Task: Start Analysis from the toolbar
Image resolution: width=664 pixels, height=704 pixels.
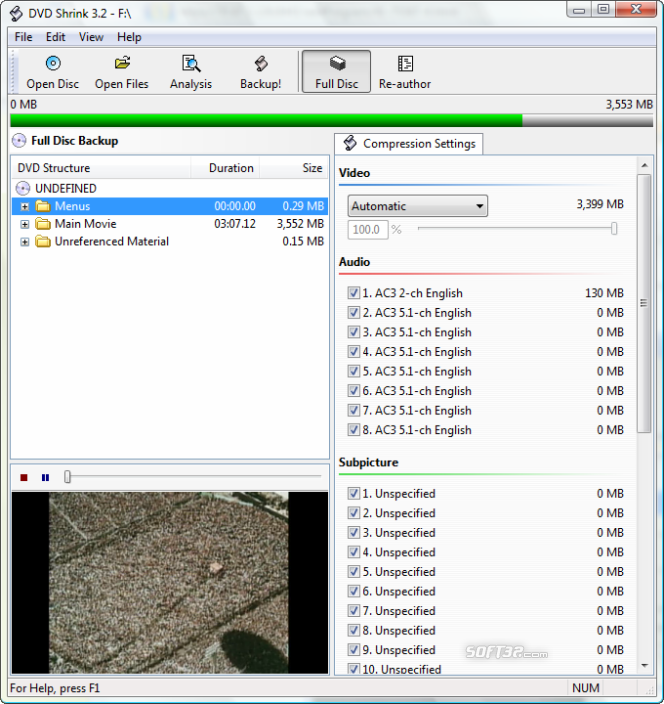Action: coord(190,72)
